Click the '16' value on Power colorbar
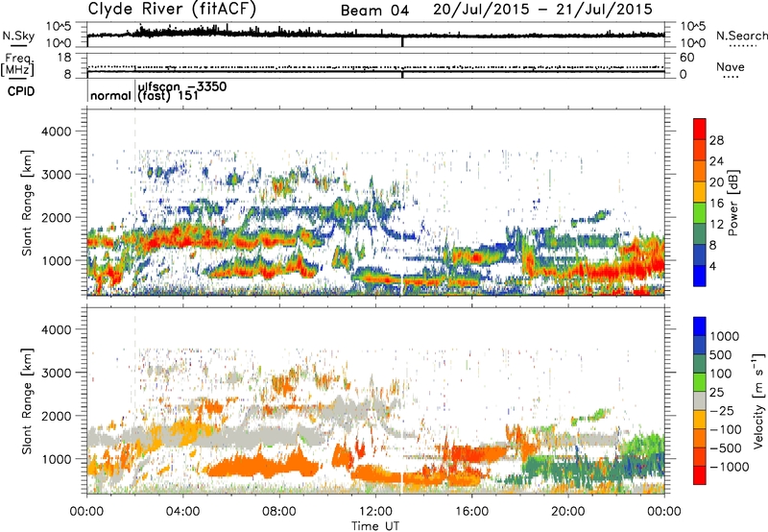This screenshot has width=768, height=532. 716,204
